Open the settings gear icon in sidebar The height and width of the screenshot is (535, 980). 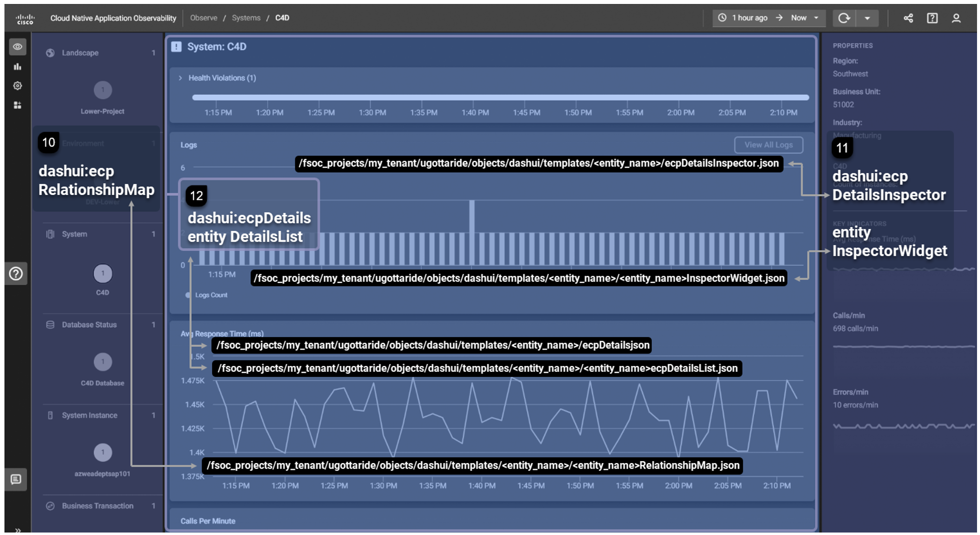17,86
